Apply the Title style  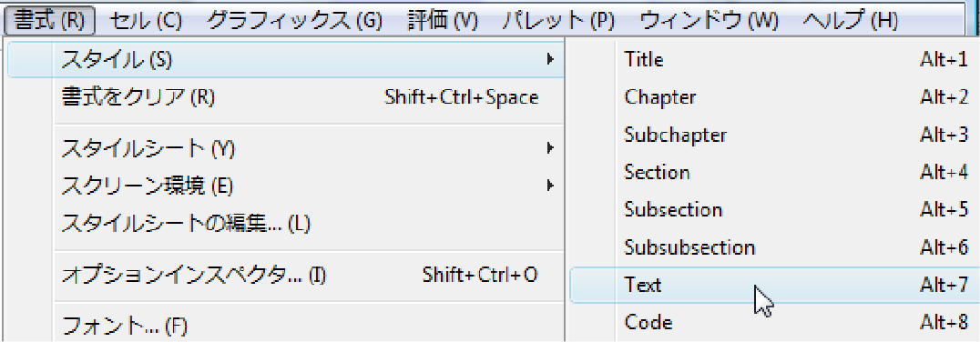click(774, 60)
